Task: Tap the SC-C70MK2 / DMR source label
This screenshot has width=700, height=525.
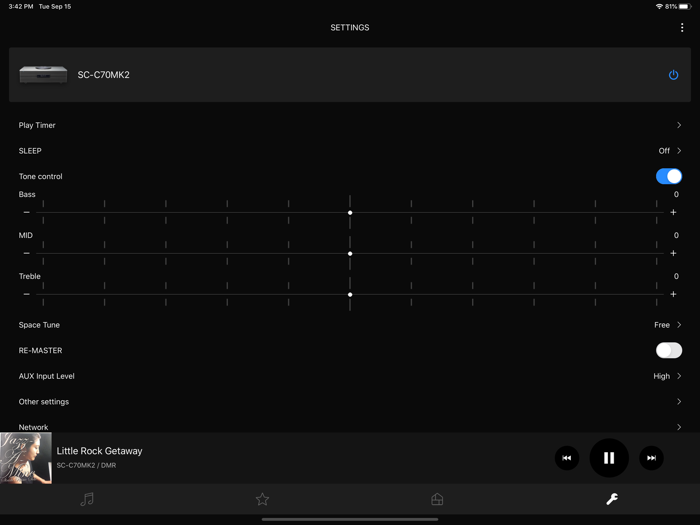Action: click(86, 465)
